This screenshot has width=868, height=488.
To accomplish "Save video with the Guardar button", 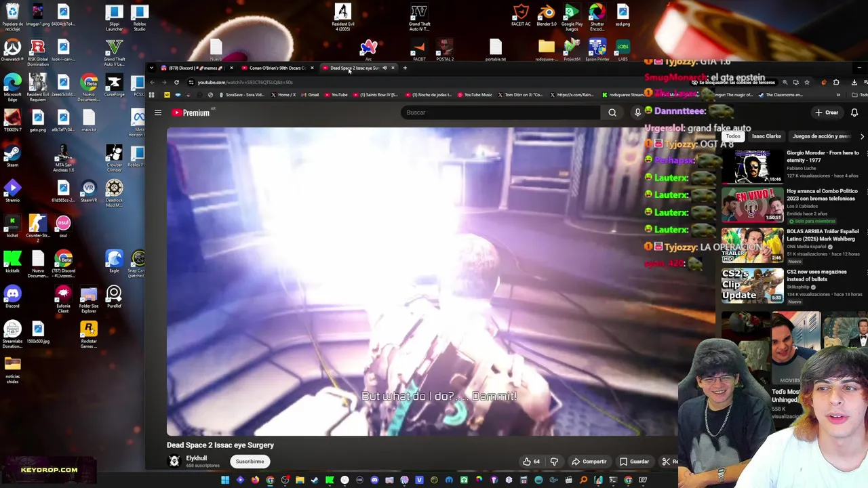I will (634, 462).
